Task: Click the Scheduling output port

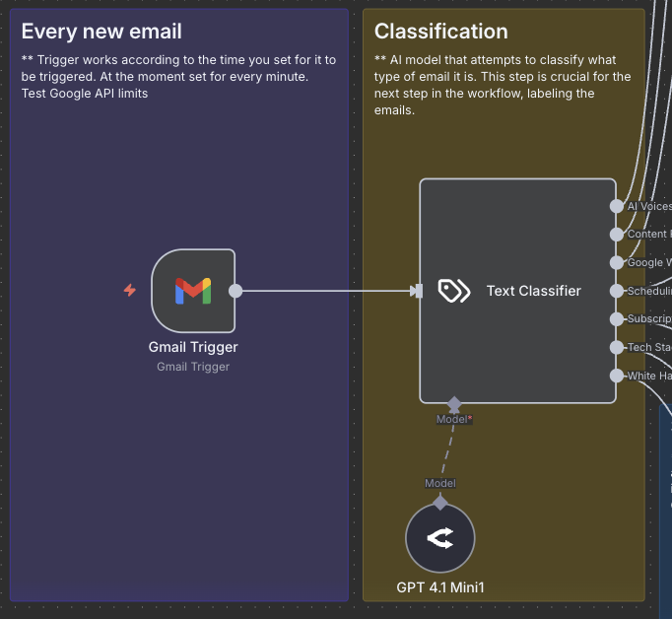Action: click(x=617, y=291)
